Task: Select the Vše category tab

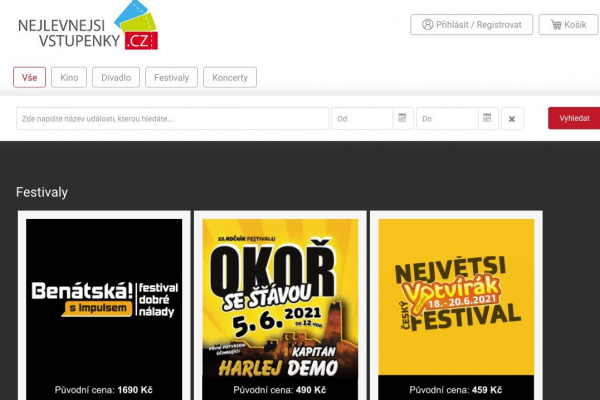Action: [x=29, y=77]
